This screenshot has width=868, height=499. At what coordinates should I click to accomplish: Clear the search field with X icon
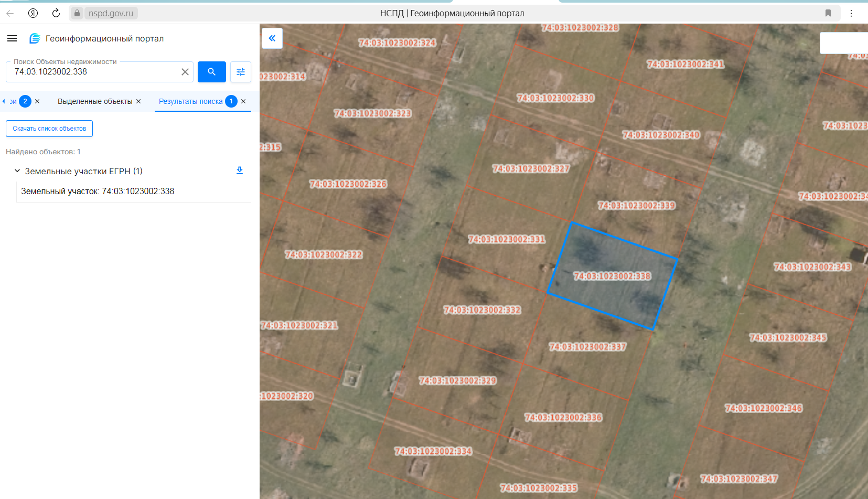185,72
